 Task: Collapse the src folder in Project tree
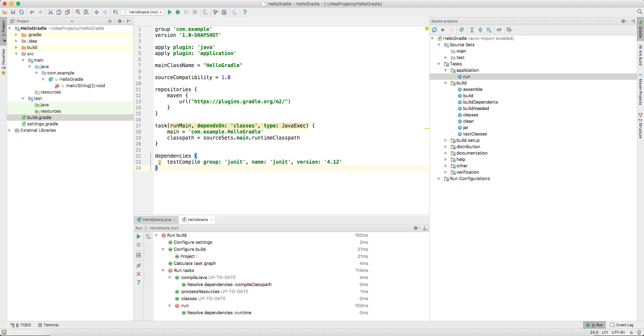pyautogui.click(x=16, y=54)
